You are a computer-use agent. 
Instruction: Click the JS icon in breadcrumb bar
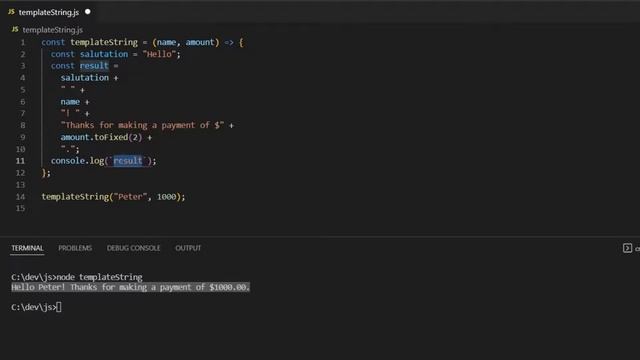(x=15, y=29)
